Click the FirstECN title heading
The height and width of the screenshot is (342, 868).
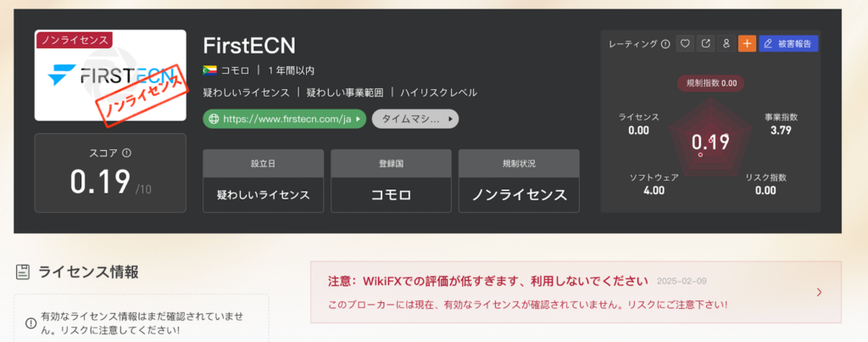coord(249,46)
